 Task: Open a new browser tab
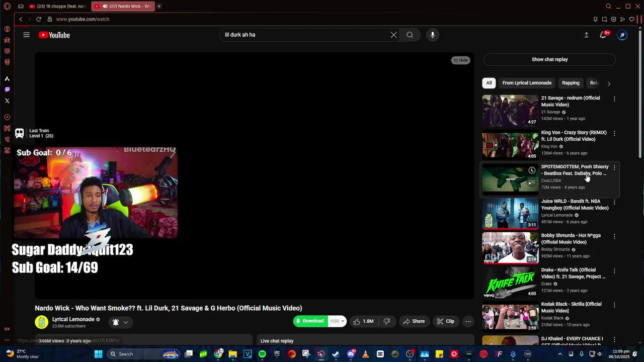pyautogui.click(x=159, y=6)
